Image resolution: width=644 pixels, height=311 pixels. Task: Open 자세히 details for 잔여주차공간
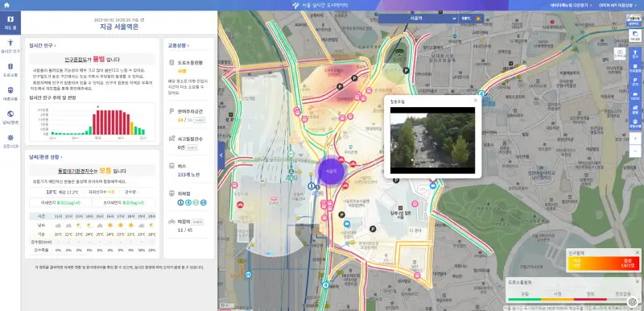point(200,120)
